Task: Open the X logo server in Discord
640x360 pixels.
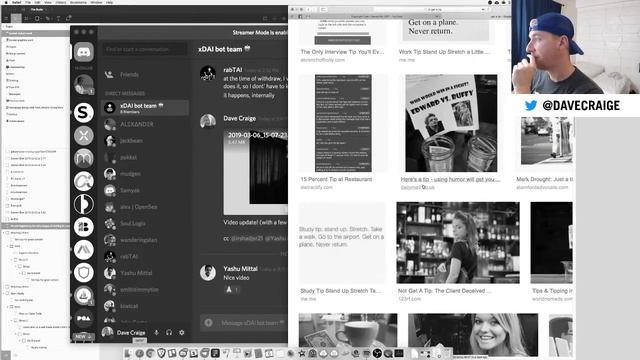Action: point(84,136)
